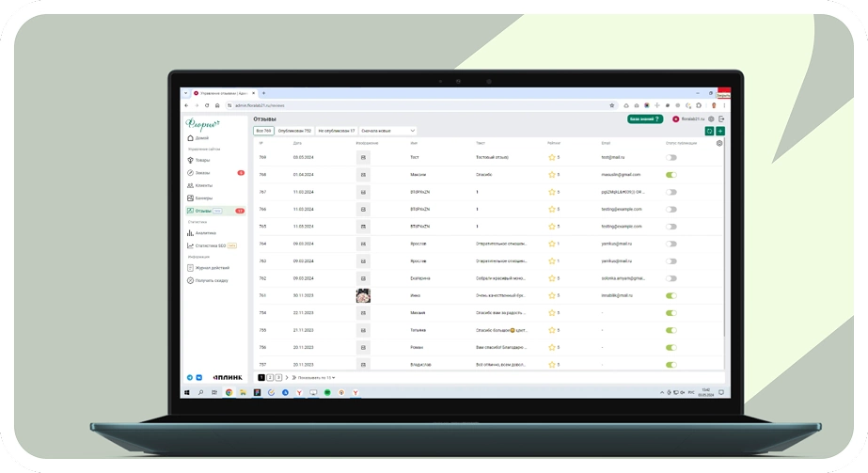Click next page arrow in pagination
The width and height of the screenshot is (868, 473).
286,377
